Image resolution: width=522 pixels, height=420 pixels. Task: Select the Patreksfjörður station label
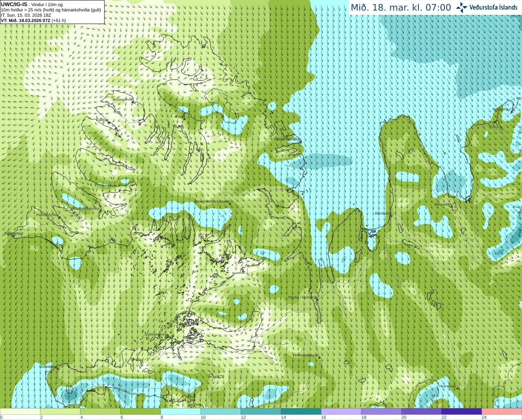click(48, 214)
